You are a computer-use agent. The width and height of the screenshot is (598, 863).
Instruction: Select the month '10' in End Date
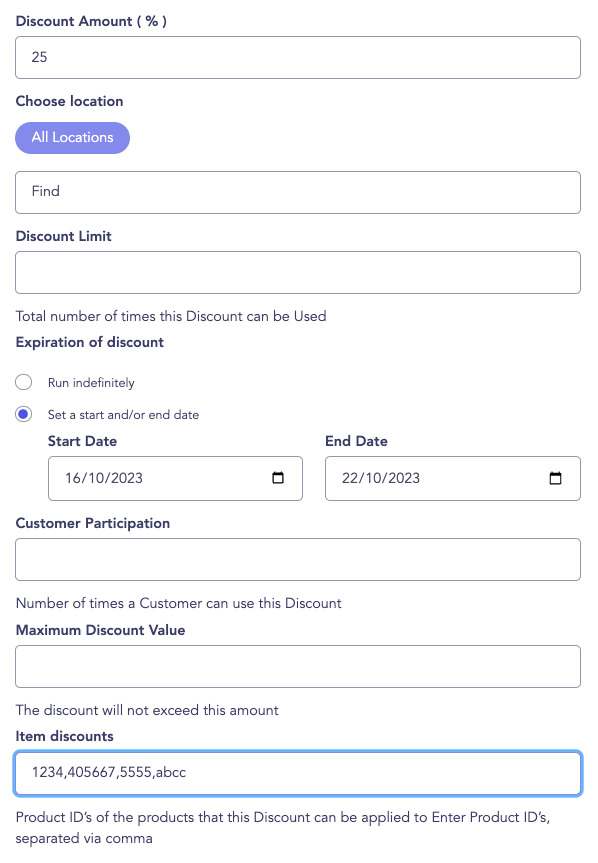pos(373,478)
